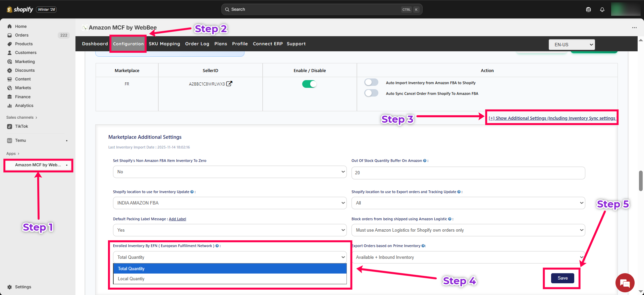
Task: Enable Auto Import Inventory from Amazon FBA
Action: pos(371,82)
